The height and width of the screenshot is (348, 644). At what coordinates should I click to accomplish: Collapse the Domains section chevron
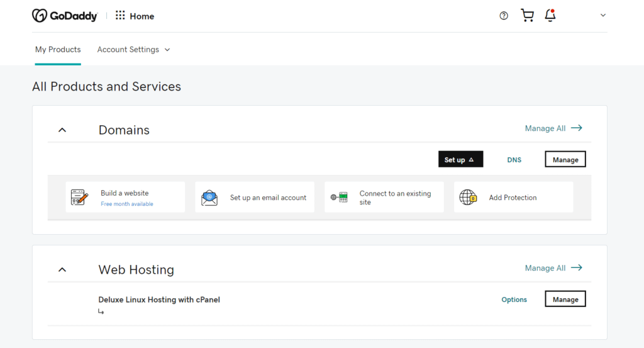point(62,130)
